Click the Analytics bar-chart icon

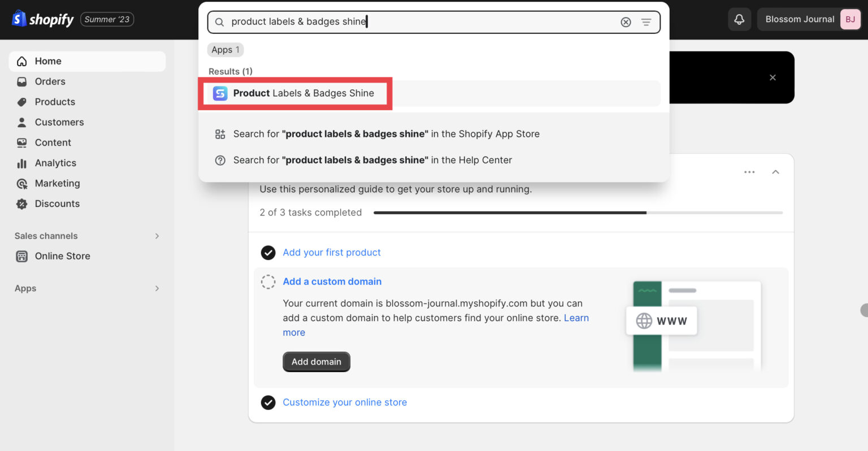click(x=21, y=163)
